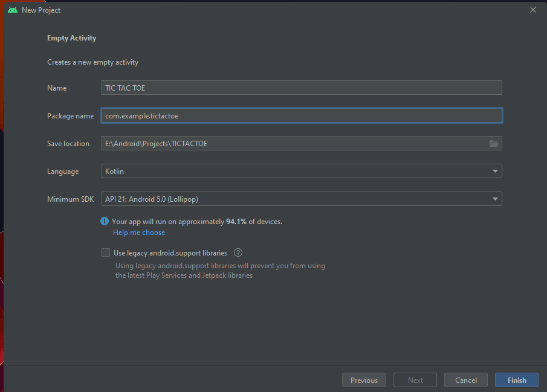The image size is (547, 392).
Task: Click the New Project window title
Action: click(x=41, y=10)
